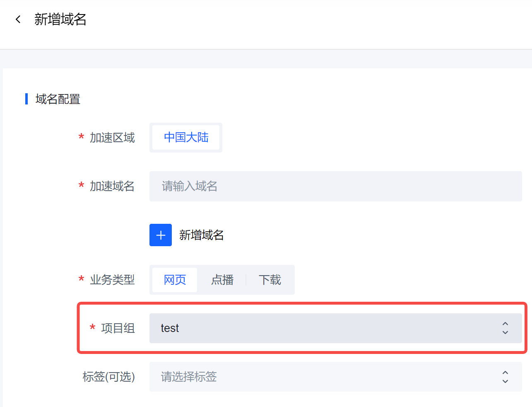Viewport: 532px width, 407px height.
Task: Click the 新增域名 label beside the plus
Action: tap(202, 235)
